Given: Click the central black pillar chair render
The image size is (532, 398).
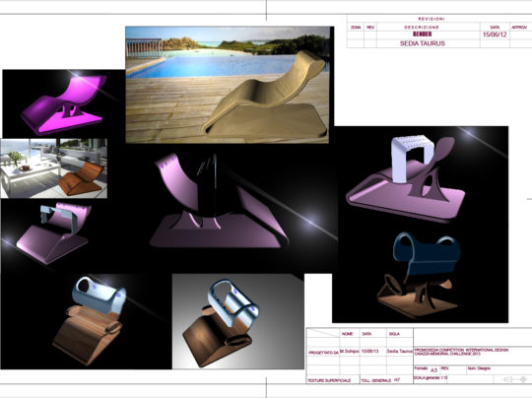Looking at the screenshot, I should point(219,202).
